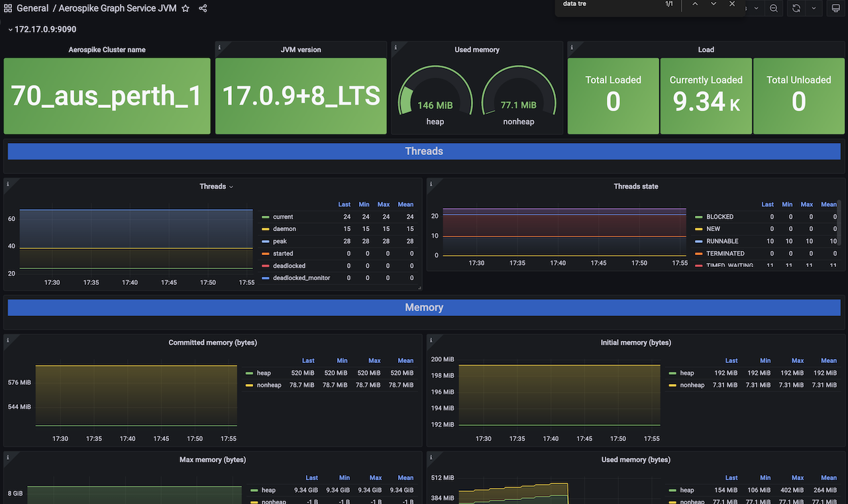848x504 pixels.
Task: Click the resize handle of Threads panel
Action: [x=419, y=288]
